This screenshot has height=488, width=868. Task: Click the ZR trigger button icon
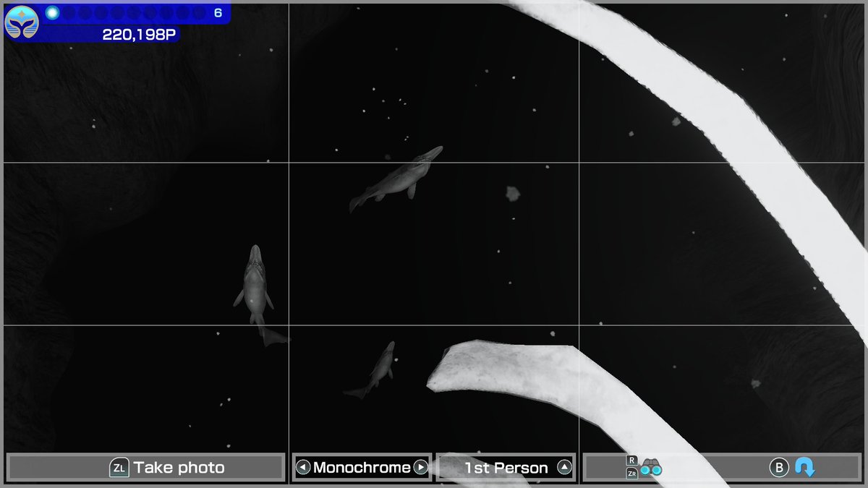coord(632,474)
